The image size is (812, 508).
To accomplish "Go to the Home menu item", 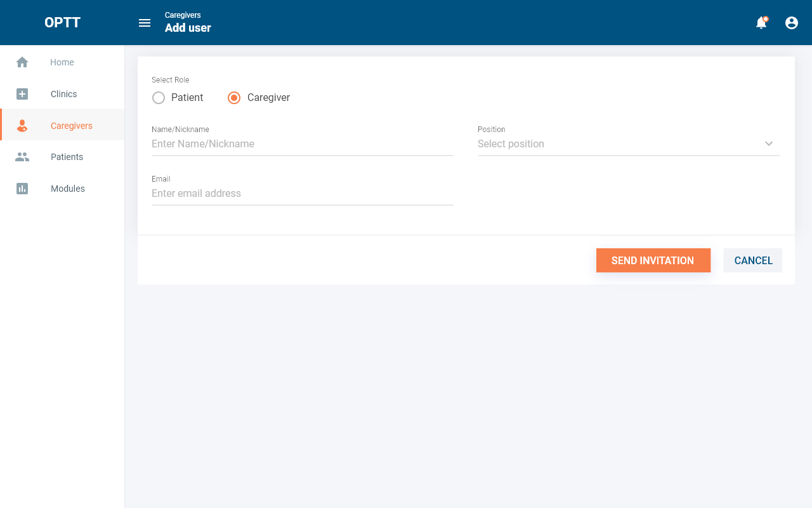I will coord(62,62).
